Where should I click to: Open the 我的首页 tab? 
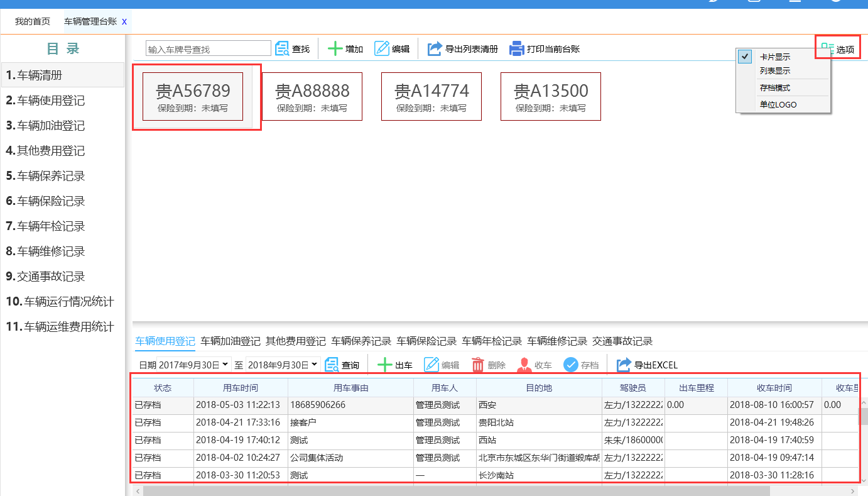(33, 21)
